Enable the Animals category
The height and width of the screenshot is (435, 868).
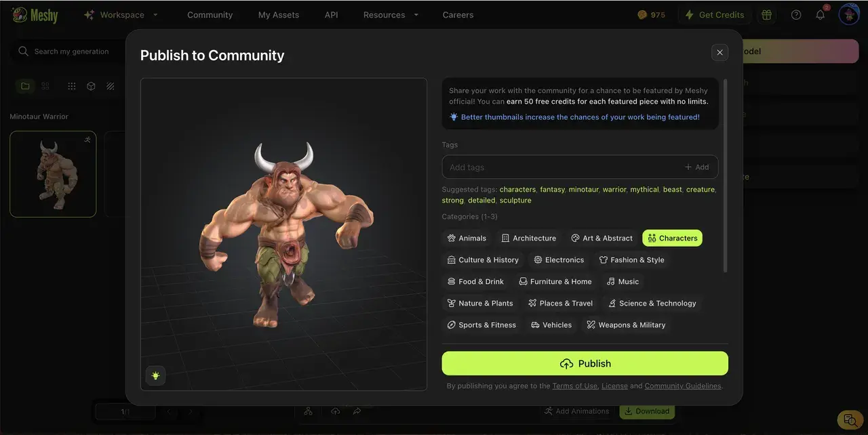467,238
